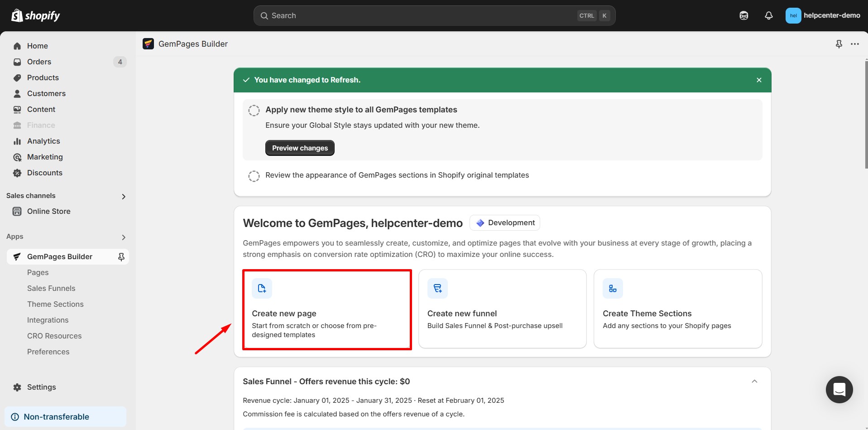Click the Create Theme Sections blocks icon
The image size is (868, 430).
[x=612, y=288]
